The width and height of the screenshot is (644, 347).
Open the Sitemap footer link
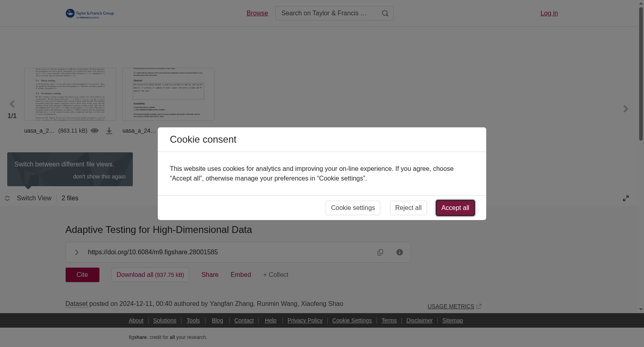452,320
